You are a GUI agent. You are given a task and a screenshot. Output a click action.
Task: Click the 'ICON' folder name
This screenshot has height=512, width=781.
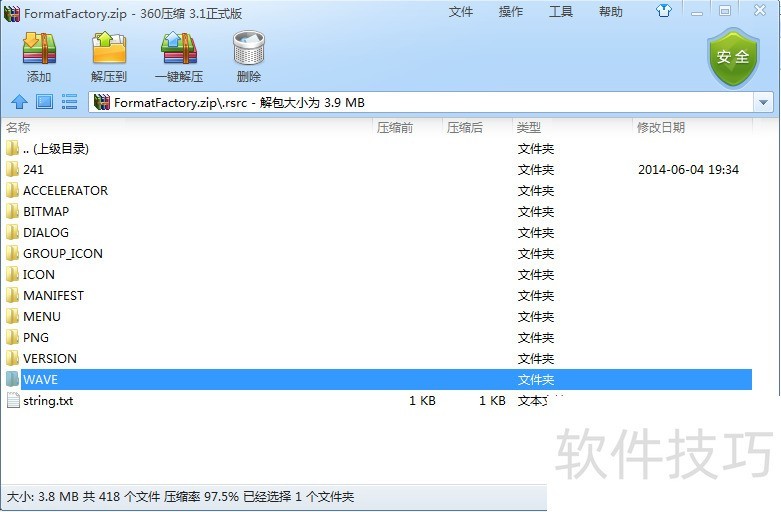coord(39,274)
